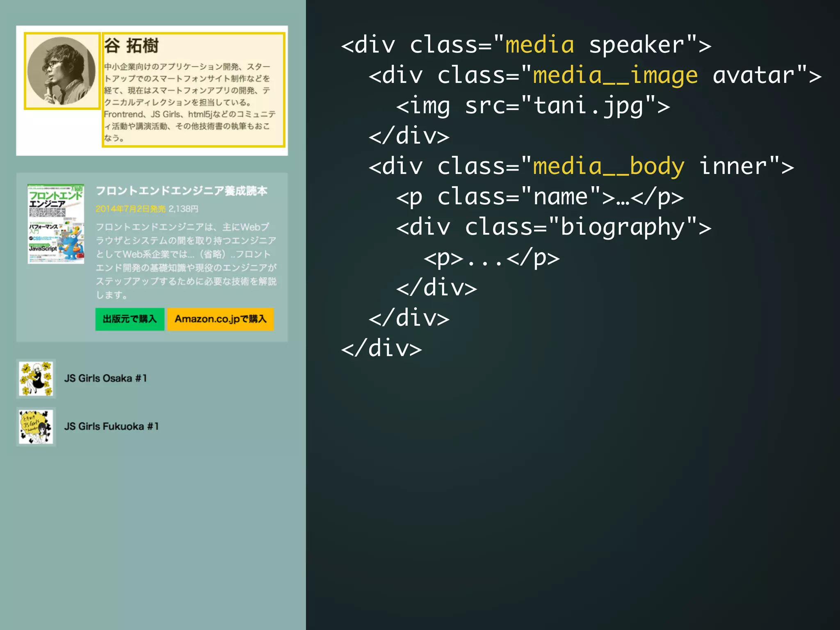Click the yellow 'media' class name in code
Screen dimensions: 840x630
(539, 45)
